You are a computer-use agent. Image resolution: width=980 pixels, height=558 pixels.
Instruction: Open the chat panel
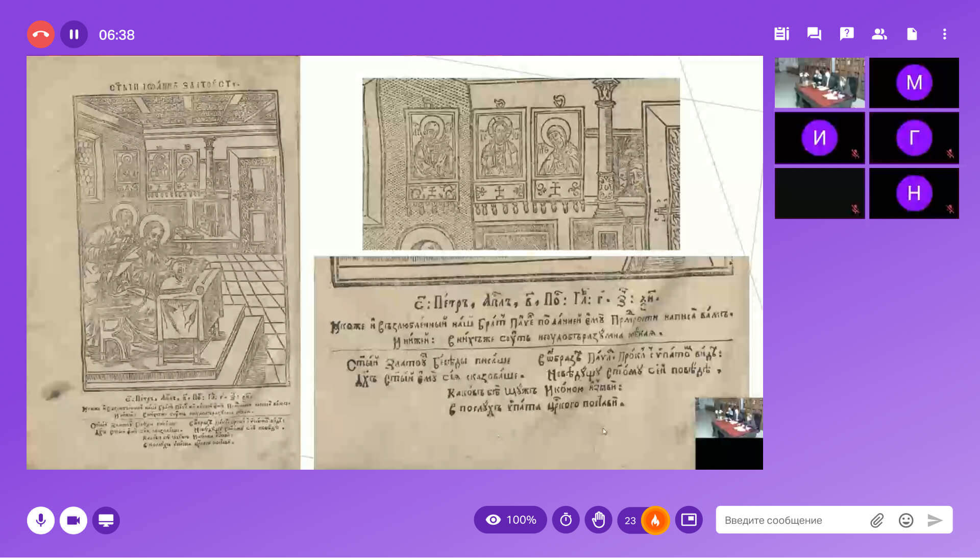(x=814, y=34)
